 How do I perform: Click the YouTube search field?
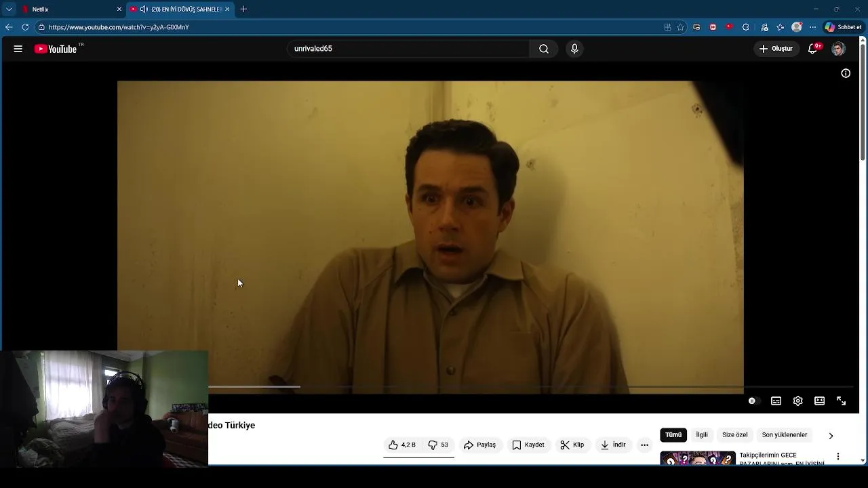point(408,49)
